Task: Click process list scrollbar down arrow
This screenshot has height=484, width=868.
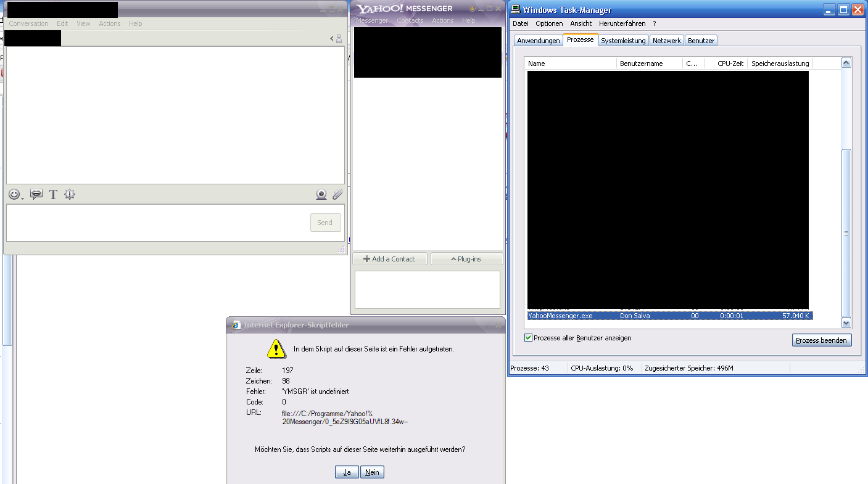Action: (846, 322)
